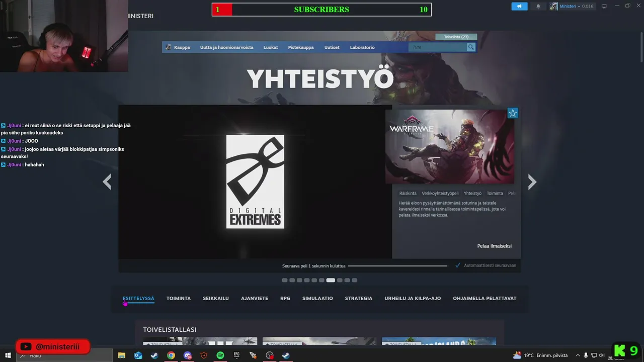Screen dimensions: 644x362
Task: Click Pelaa ilmaiseksi for Warframe
Action: 495,246
